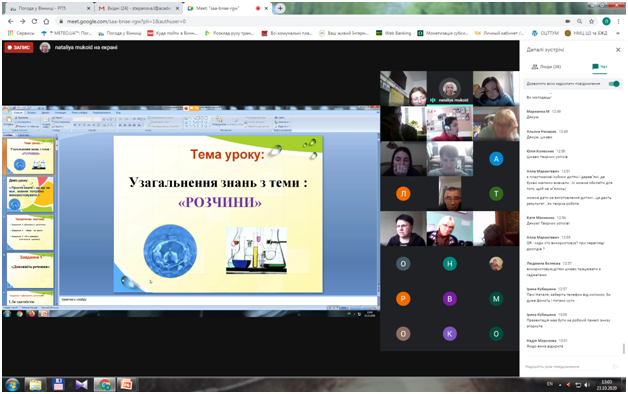The height and width of the screenshot is (394, 628).
Task: Go forward in Chrome browser
Action: (22, 22)
